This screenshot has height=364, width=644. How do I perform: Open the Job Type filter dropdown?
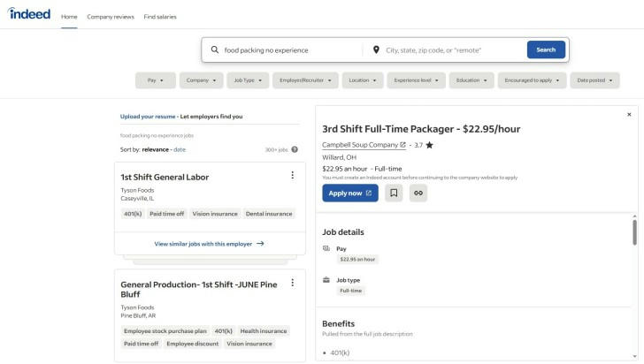248,80
